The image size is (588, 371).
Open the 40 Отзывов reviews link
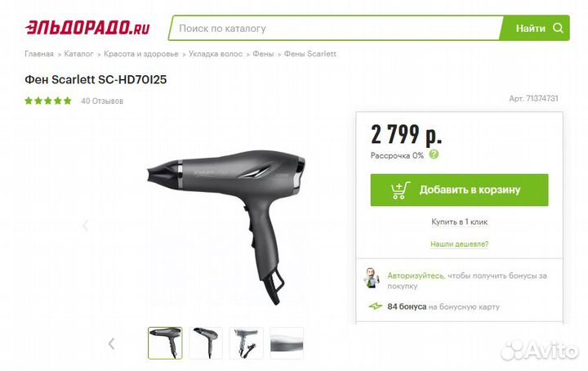click(x=102, y=101)
